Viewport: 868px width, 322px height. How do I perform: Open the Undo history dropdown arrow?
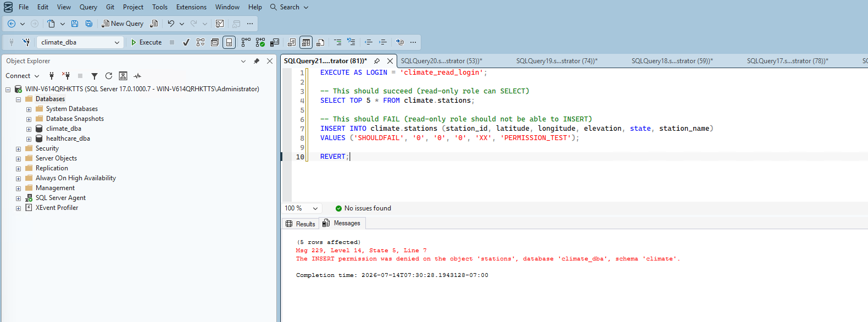(182, 24)
